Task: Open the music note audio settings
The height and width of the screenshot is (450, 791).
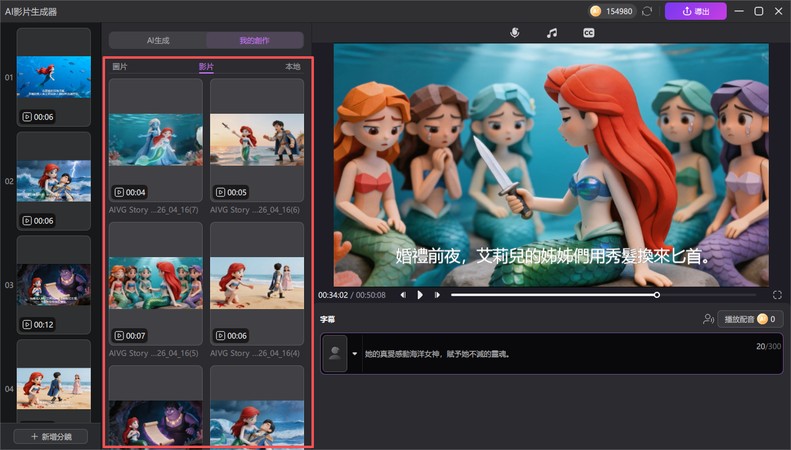Action: point(551,32)
